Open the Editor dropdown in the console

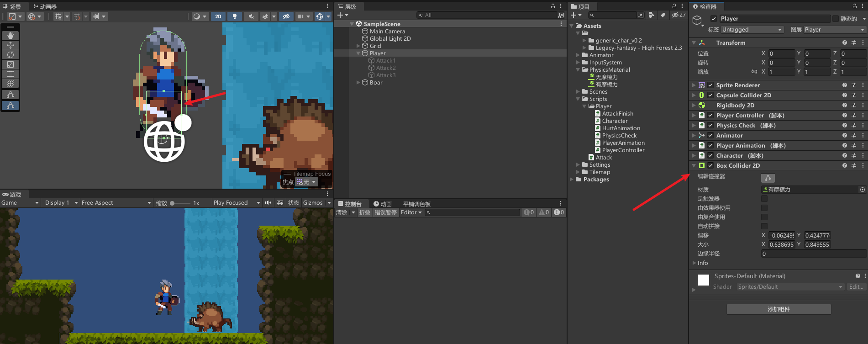(x=411, y=212)
